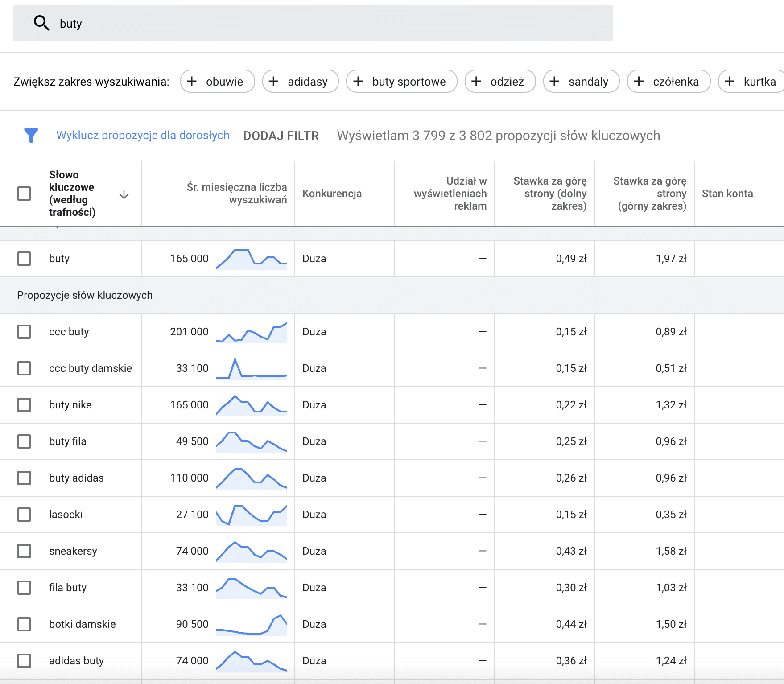Click the magnifying glass search icon

41,23
